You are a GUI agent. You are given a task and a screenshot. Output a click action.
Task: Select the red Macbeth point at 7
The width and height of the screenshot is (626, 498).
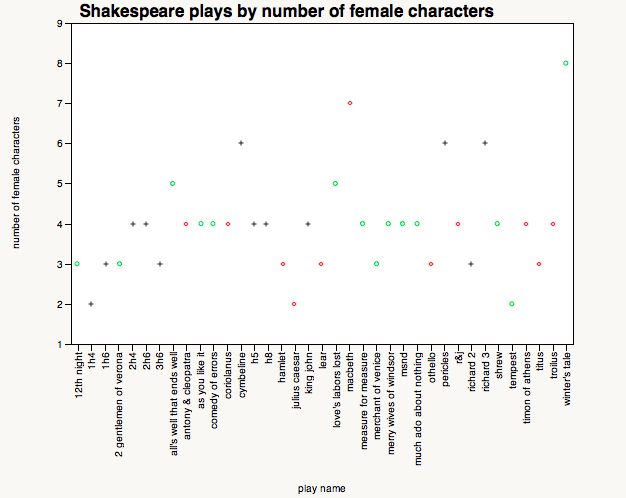349,103
